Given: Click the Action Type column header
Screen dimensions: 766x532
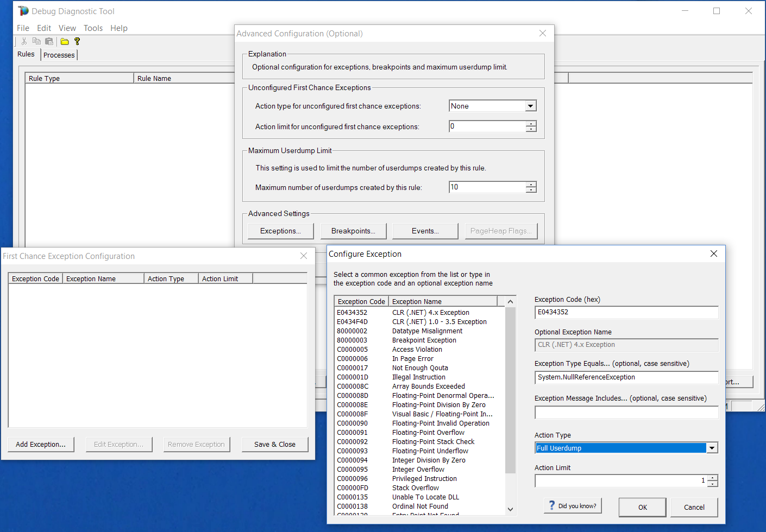Looking at the screenshot, I should (171, 278).
